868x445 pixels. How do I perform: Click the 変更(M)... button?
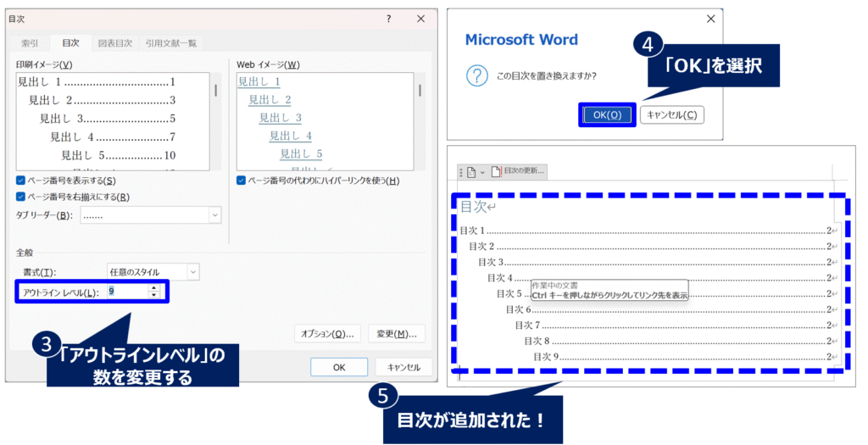pyautogui.click(x=397, y=334)
